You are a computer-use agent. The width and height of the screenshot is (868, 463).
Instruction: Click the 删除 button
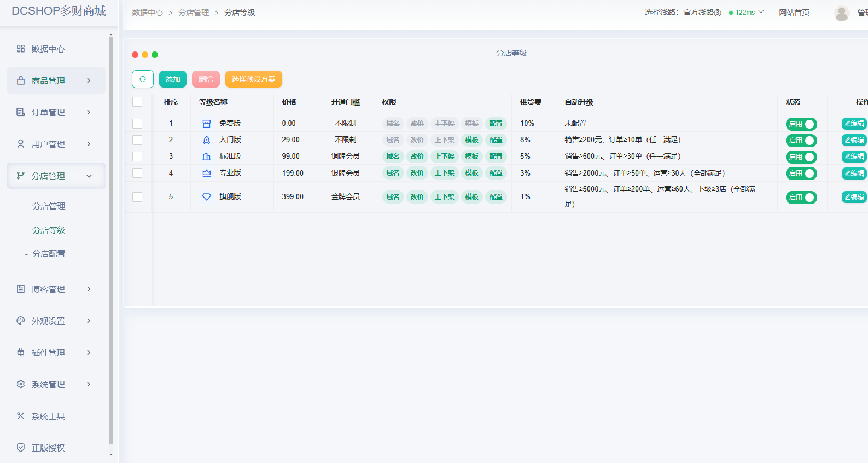(206, 79)
